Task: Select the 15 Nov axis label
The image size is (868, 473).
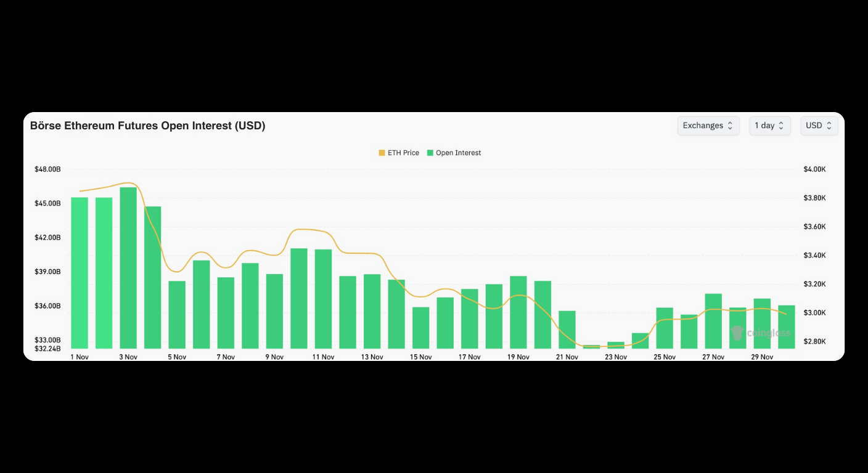Action: (421, 357)
